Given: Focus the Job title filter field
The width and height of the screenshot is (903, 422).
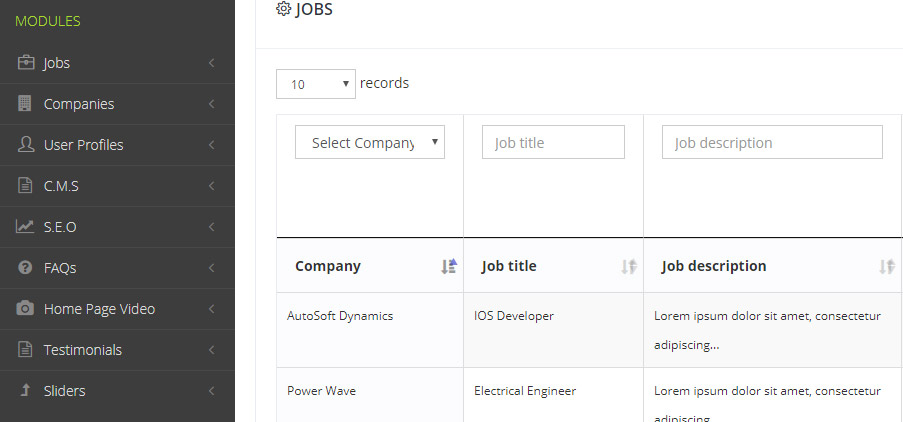Looking at the screenshot, I should (x=553, y=143).
